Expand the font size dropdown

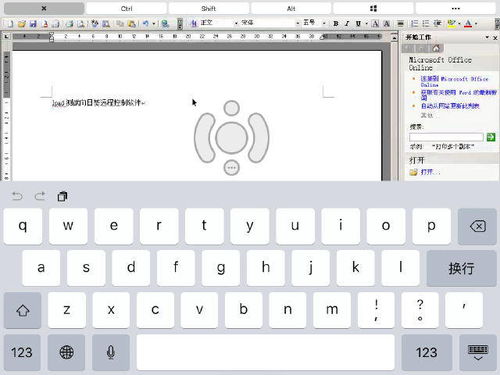(324, 23)
